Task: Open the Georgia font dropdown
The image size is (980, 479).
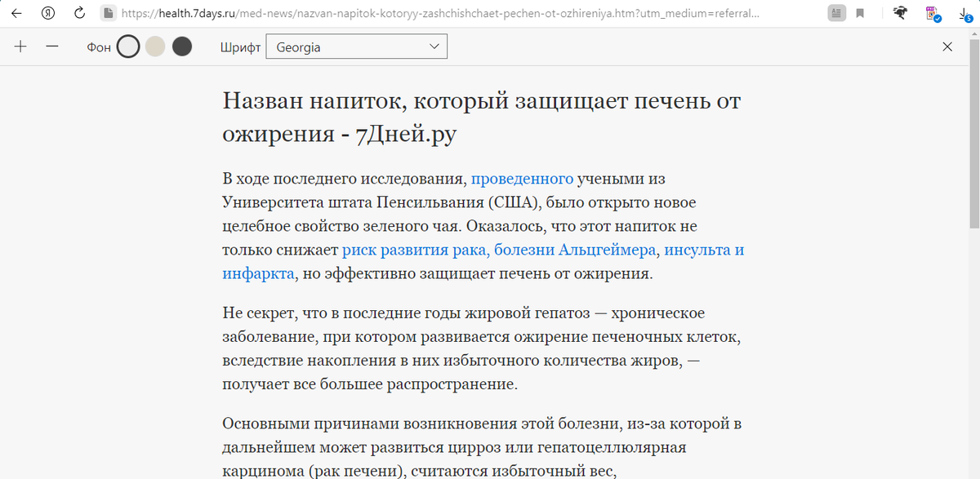Action: [356, 46]
